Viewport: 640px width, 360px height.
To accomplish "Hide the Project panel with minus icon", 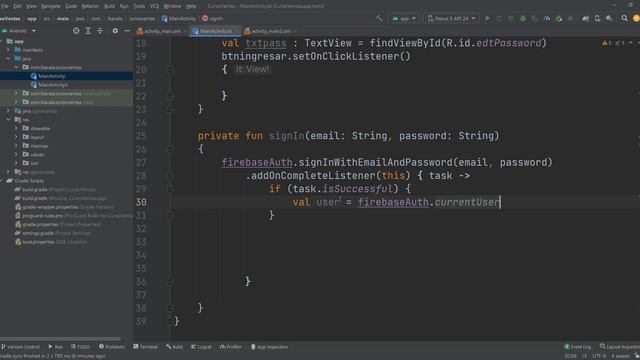I will click(127, 31).
